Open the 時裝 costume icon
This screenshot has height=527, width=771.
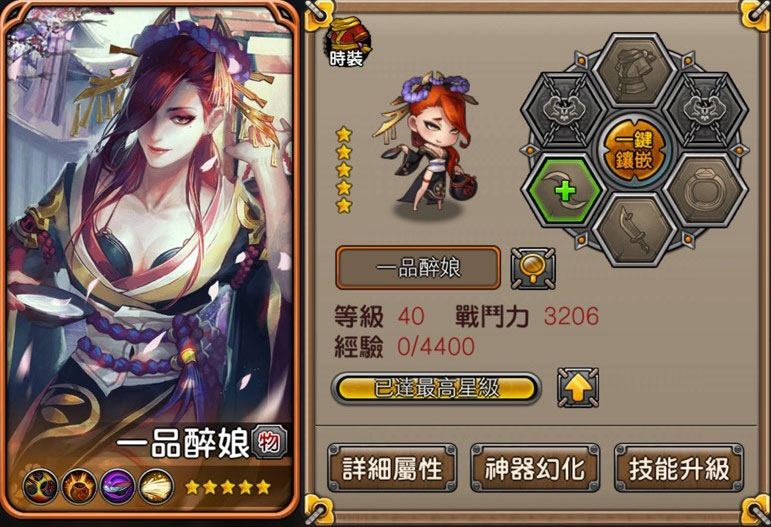coord(348,43)
